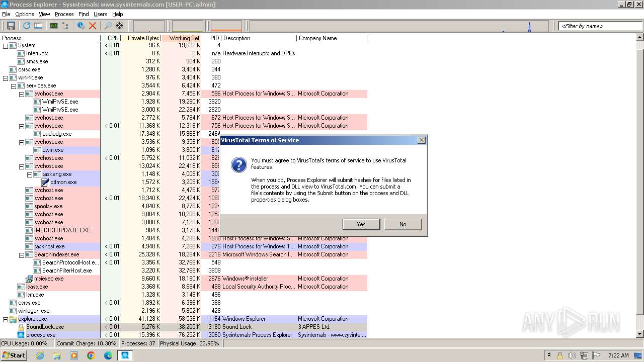Click the vertical scrollbar up arrow
Screen dimensions: 644x362
click(640, 38)
